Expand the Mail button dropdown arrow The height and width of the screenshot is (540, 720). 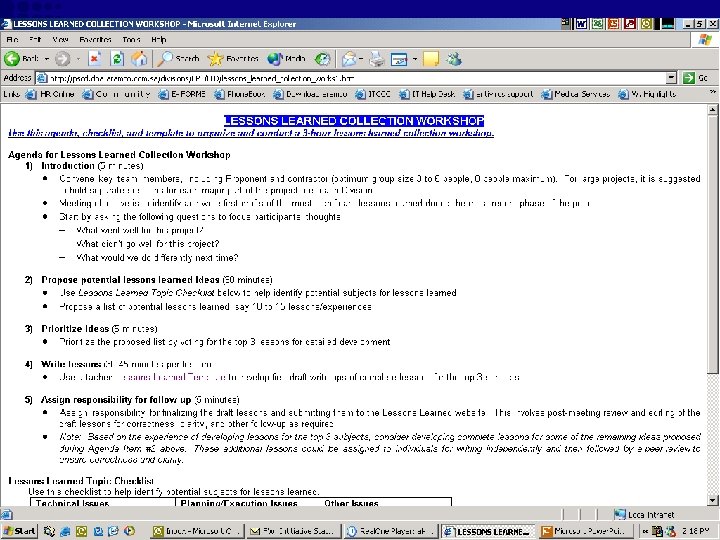[361, 59]
